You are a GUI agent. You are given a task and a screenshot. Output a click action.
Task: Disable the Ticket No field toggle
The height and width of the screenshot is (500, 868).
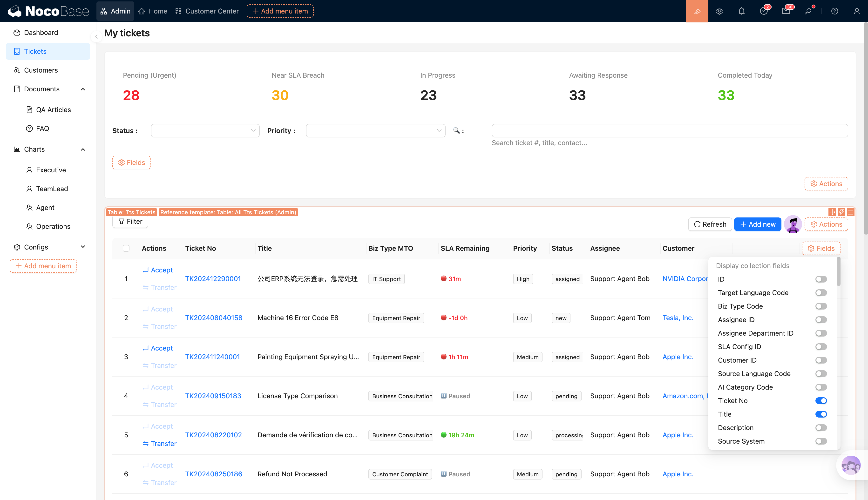click(x=821, y=401)
